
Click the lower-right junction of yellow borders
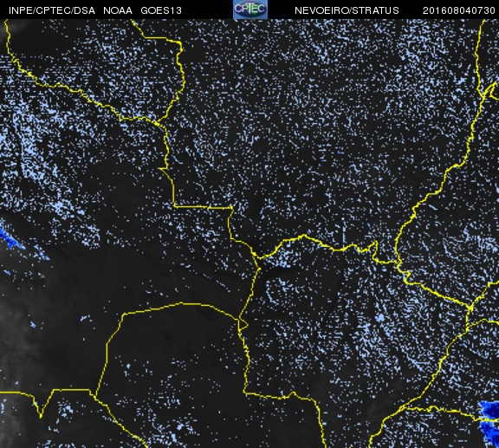(x=470, y=308)
